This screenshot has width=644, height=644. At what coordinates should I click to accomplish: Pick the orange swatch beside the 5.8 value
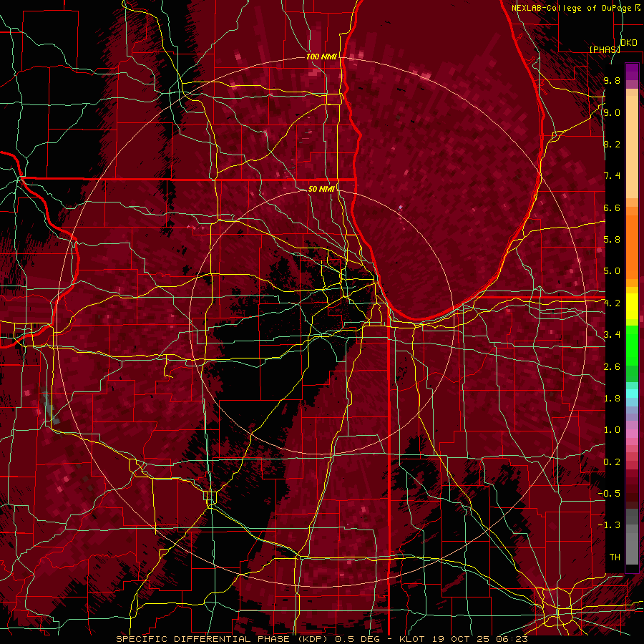[632, 243]
